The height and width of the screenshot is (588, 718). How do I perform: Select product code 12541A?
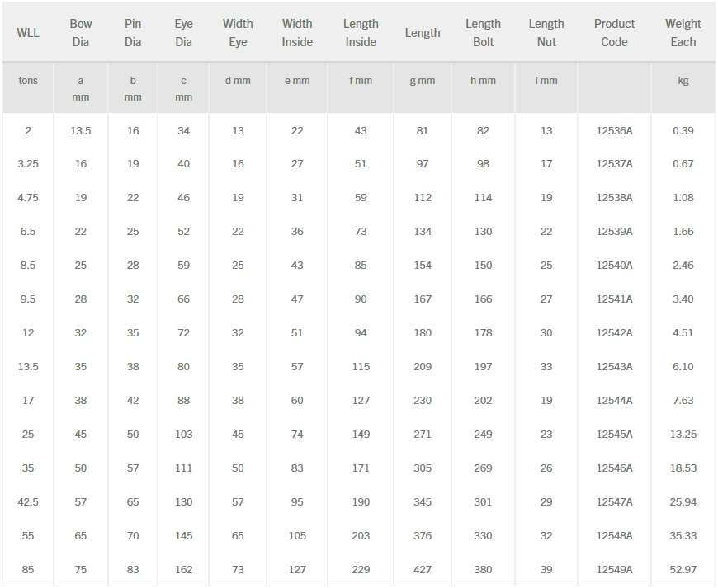(614, 299)
